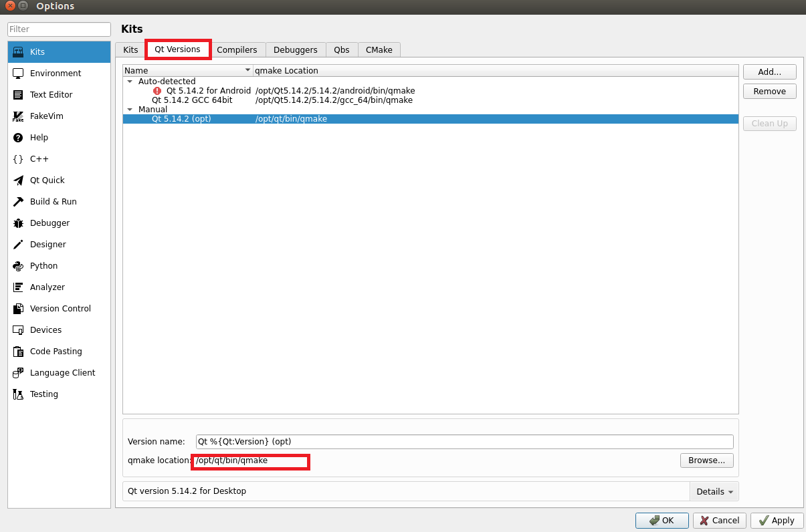Open the Help question mark icon
The height and width of the screenshot is (532, 806).
(x=18, y=137)
